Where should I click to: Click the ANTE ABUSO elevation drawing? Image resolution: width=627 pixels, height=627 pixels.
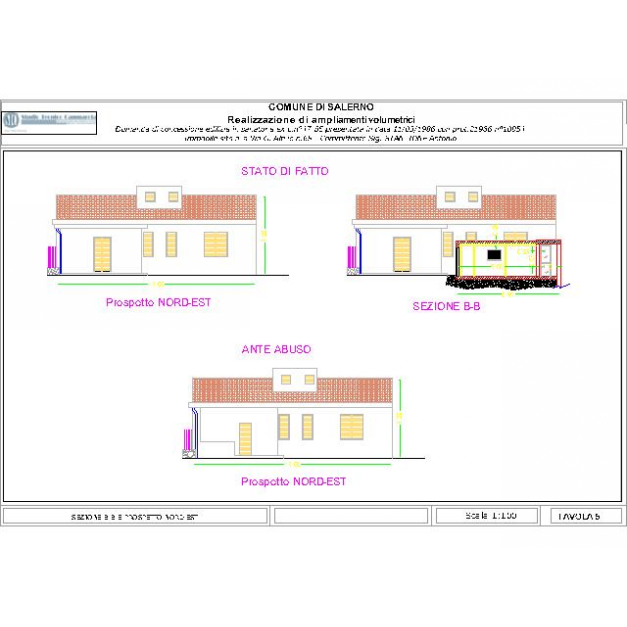click(x=304, y=418)
